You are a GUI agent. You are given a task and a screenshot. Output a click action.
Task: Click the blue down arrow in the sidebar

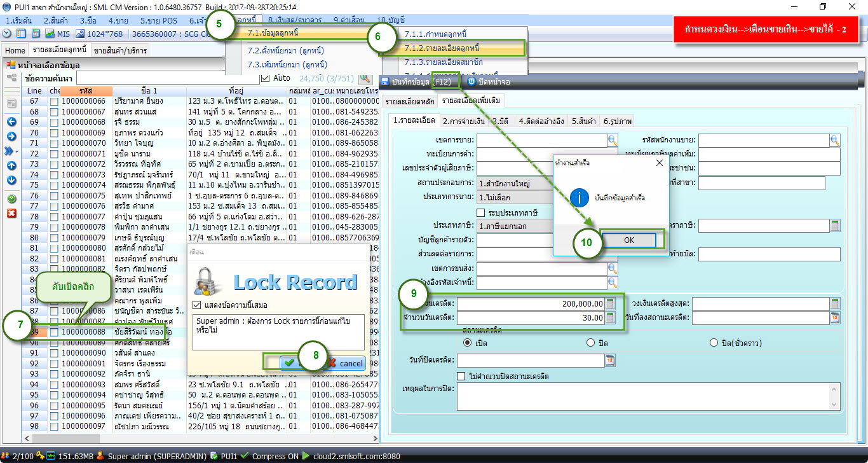pyautogui.click(x=11, y=180)
